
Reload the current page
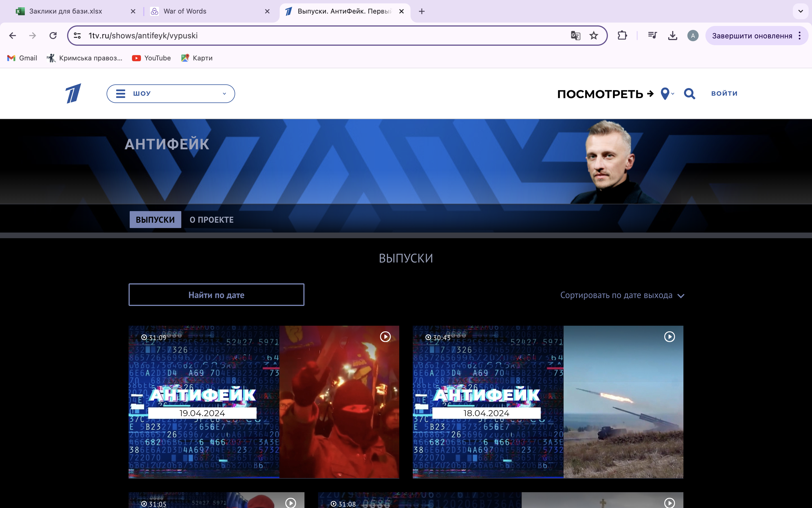click(53, 36)
